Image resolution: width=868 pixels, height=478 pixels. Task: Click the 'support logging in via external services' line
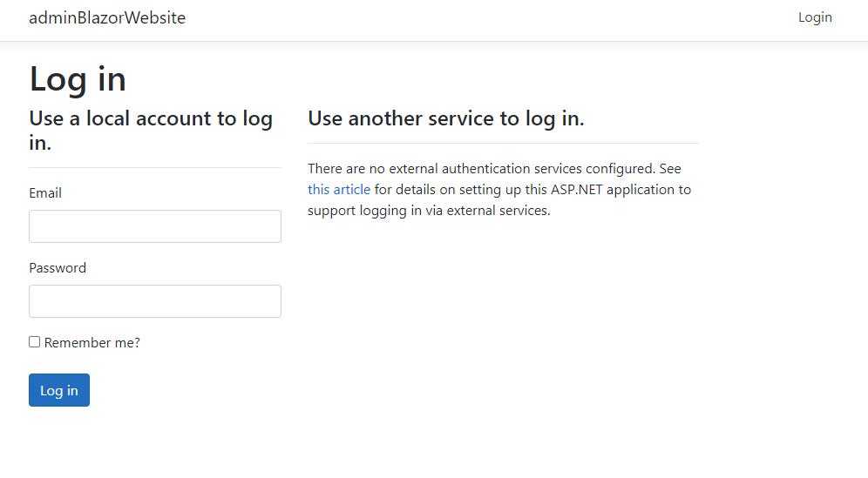[x=429, y=210]
